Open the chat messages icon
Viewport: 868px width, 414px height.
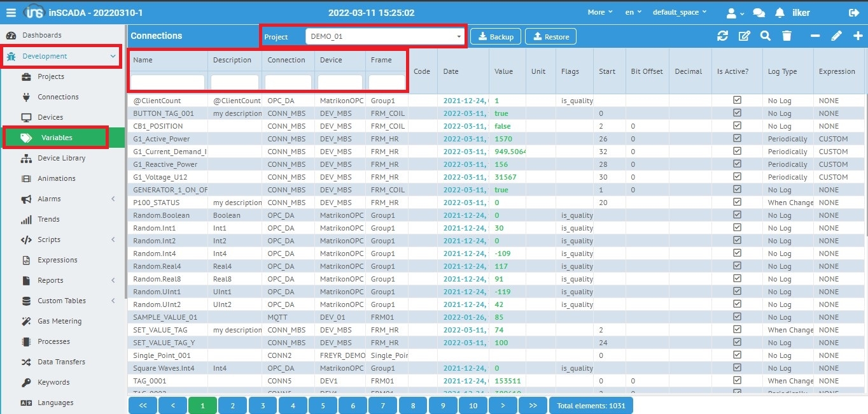coord(759,13)
